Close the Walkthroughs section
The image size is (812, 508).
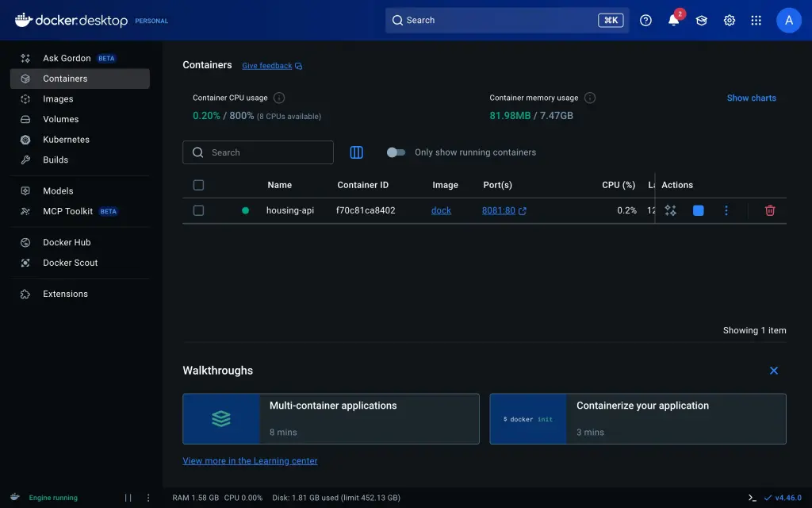click(x=774, y=371)
